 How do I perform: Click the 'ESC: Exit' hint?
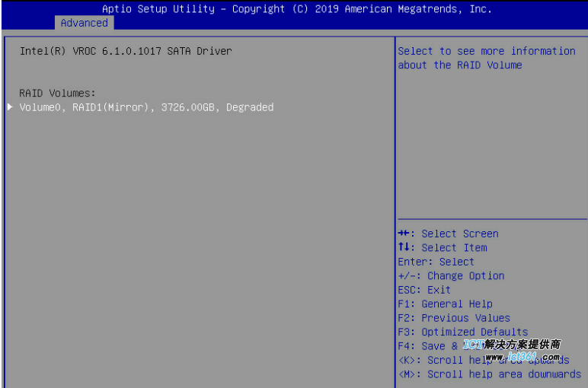pos(424,290)
